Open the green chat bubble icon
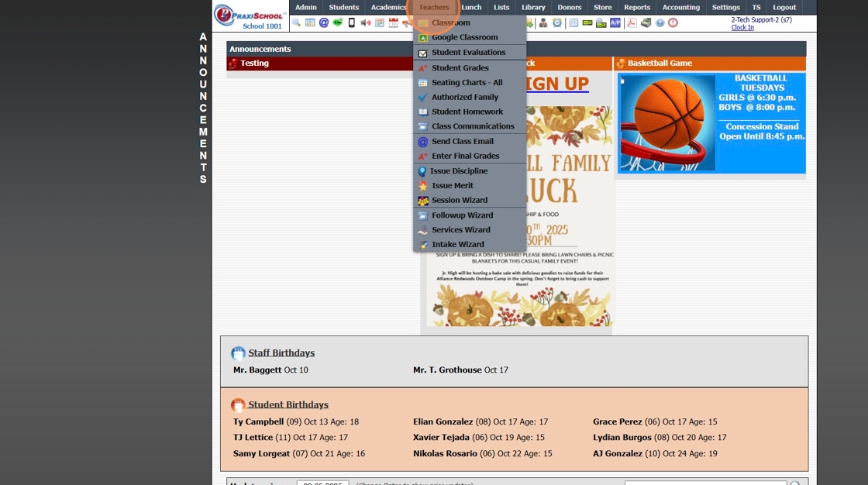This screenshot has width=868, height=485. point(338,22)
